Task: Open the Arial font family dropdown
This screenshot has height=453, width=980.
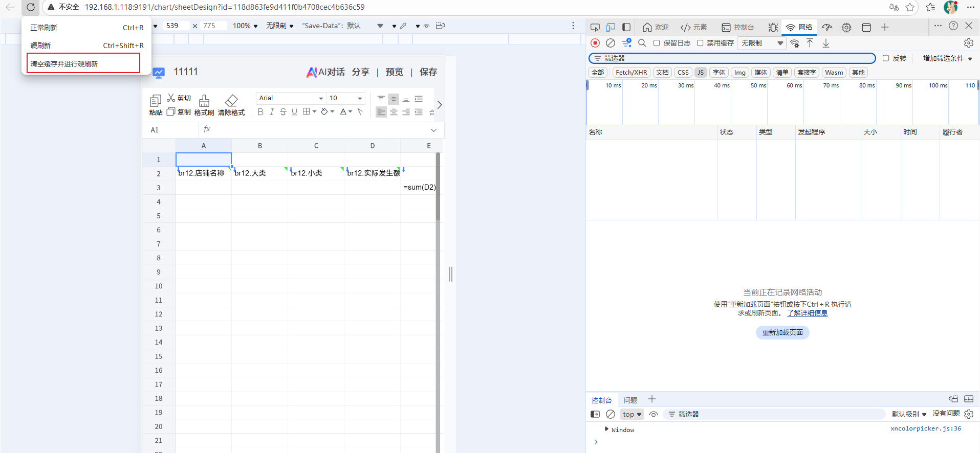Action: [x=291, y=98]
